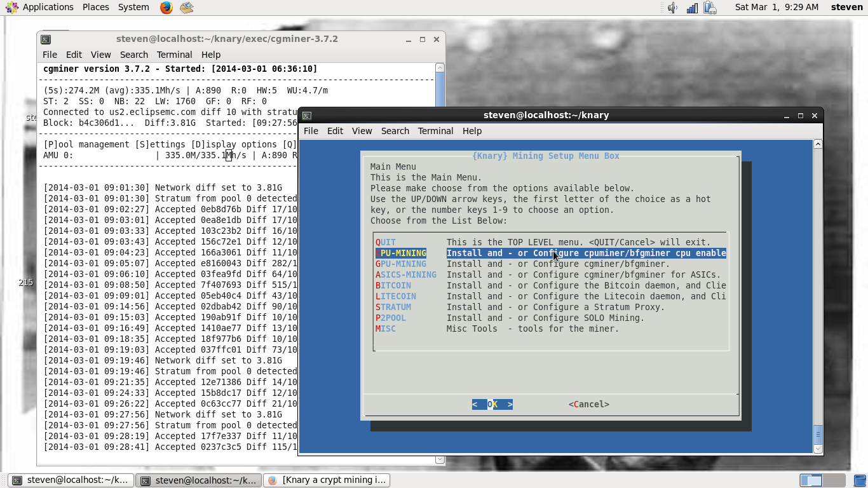Viewport: 868px width, 488px height.
Task: Click the battery status icon in tray
Action: click(x=710, y=8)
